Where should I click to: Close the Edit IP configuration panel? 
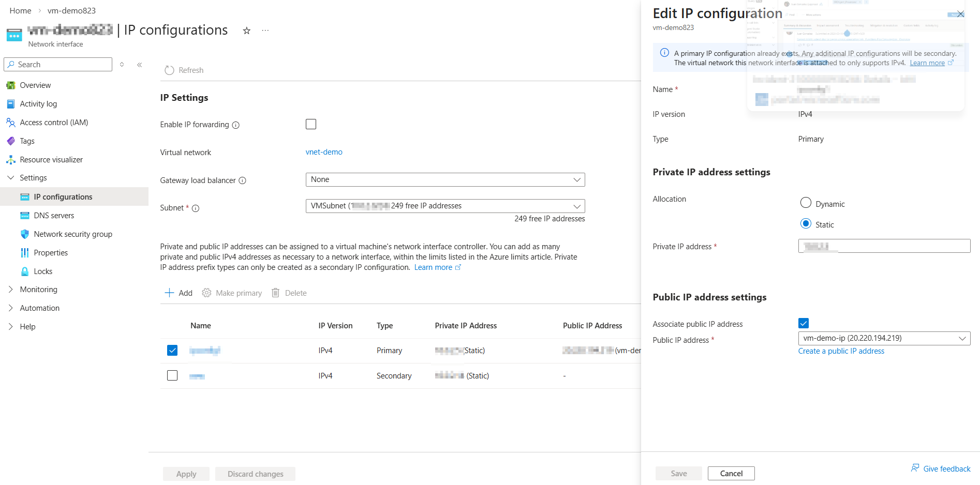960,14
